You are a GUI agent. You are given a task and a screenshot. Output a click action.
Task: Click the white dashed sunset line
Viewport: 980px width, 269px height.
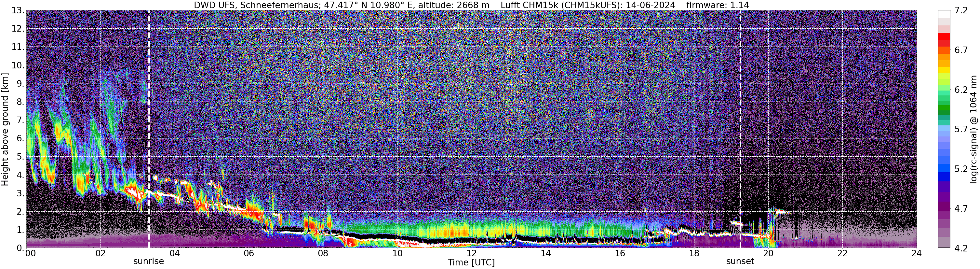point(740,129)
